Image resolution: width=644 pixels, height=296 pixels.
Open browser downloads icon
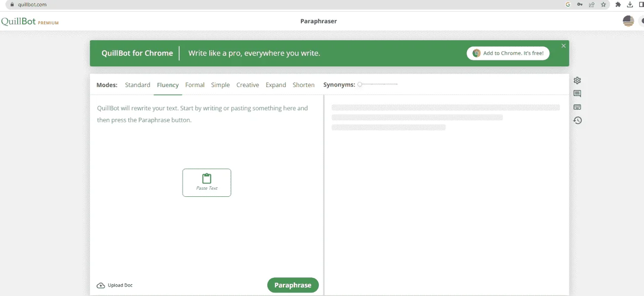click(630, 5)
